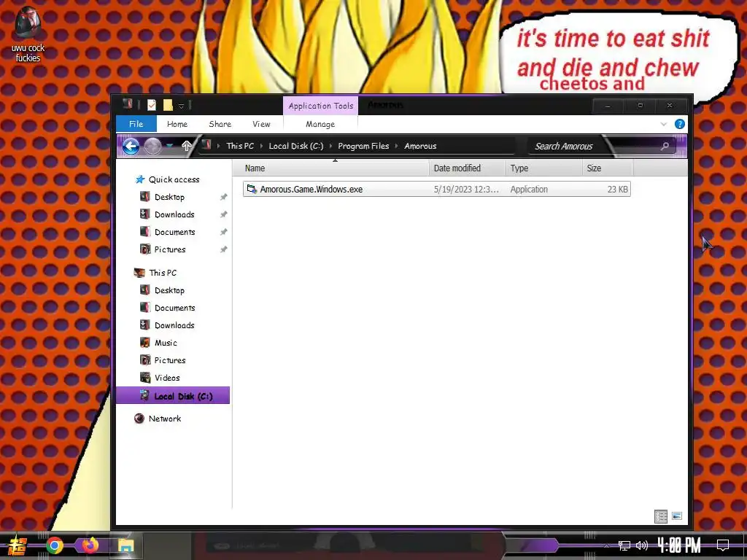
Task: Go up one level with the Up arrow
Action: (x=186, y=146)
